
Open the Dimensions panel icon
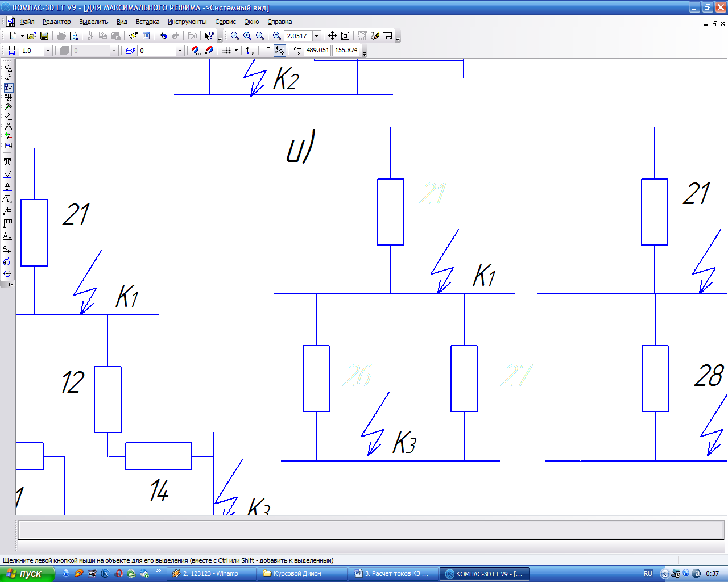(8, 77)
